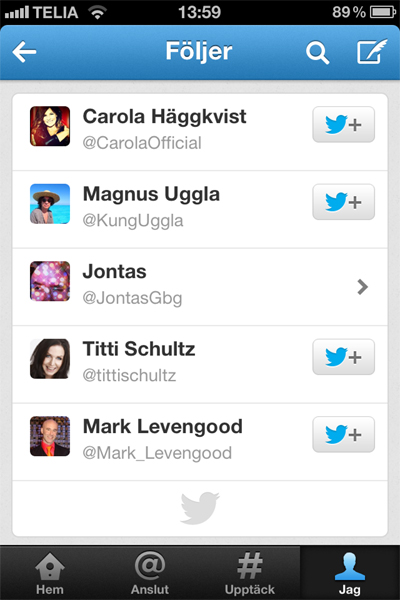Follow Magnus Uggla with the bird-plus button
The height and width of the screenshot is (600, 400).
[343, 202]
